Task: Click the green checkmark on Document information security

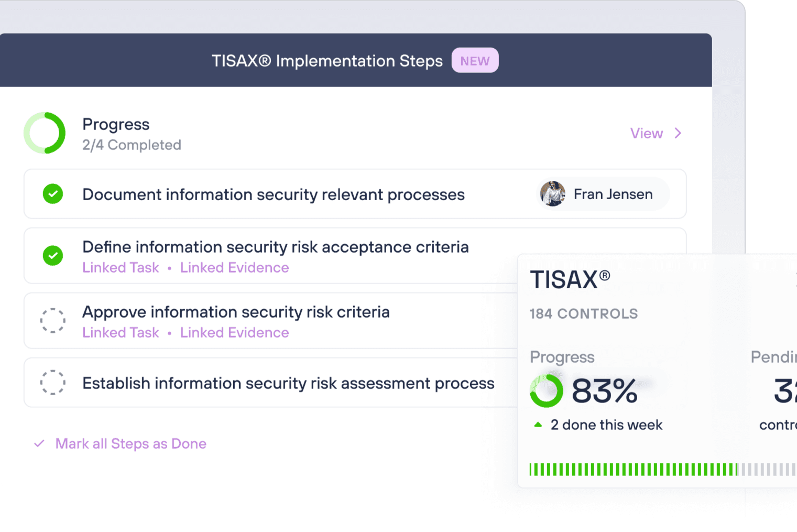Action: tap(53, 194)
